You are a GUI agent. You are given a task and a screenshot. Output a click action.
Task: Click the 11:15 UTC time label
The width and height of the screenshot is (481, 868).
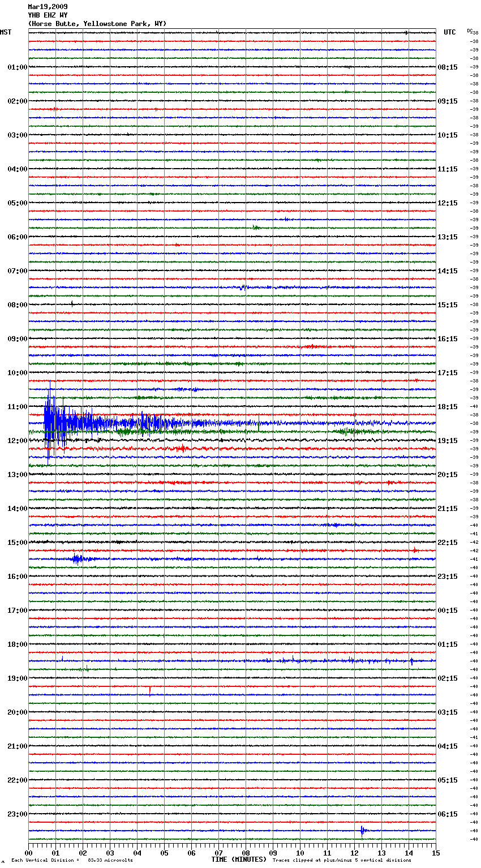click(448, 169)
